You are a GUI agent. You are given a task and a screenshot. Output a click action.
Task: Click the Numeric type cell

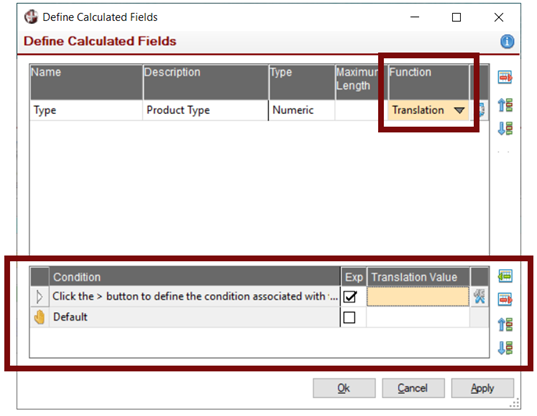301,110
